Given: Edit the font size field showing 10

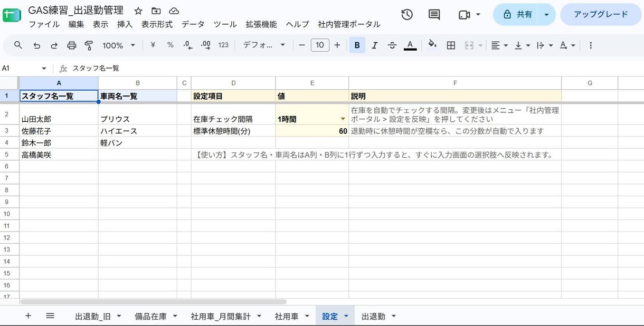Looking at the screenshot, I should tap(320, 45).
